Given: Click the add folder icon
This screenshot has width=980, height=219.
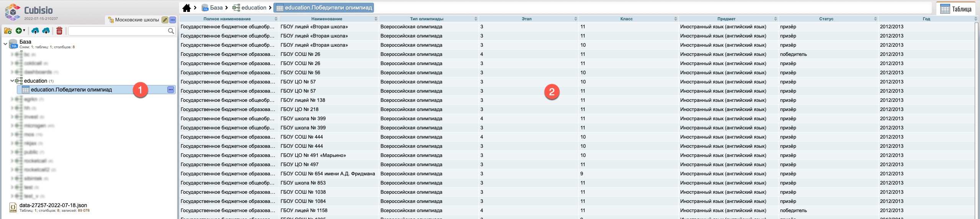Looking at the screenshot, I should pos(8,31).
